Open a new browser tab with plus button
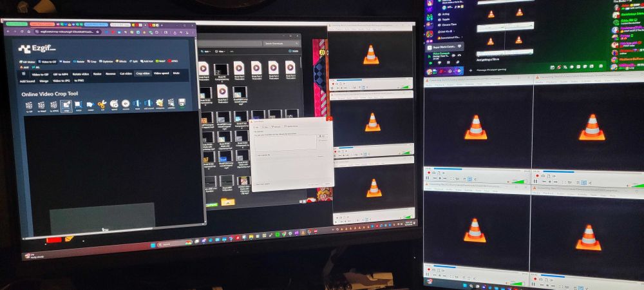 pyautogui.click(x=162, y=26)
